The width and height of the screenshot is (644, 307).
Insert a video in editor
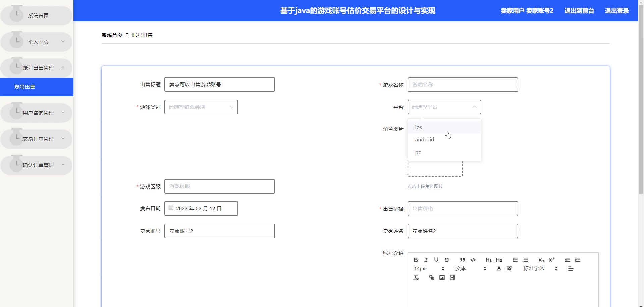452,278
